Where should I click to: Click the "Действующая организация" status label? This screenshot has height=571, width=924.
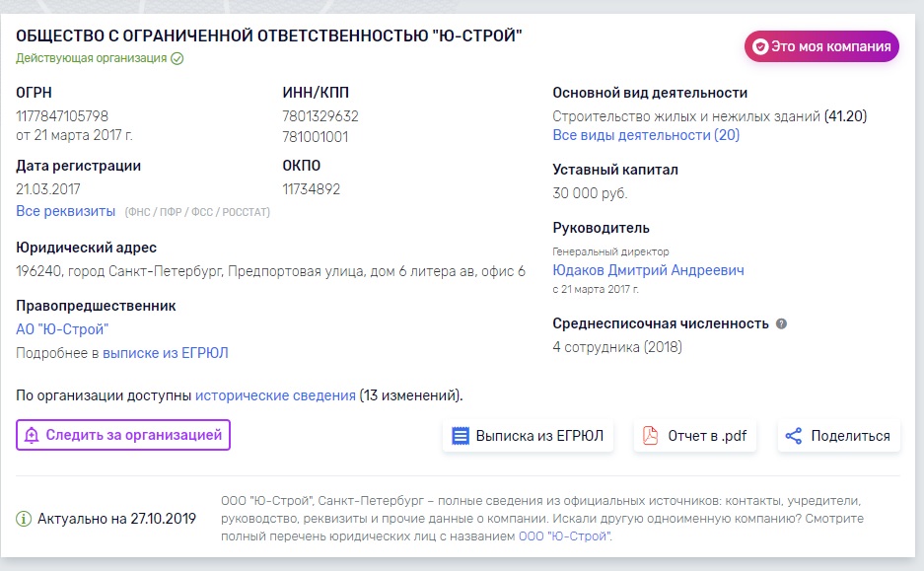pos(91,58)
